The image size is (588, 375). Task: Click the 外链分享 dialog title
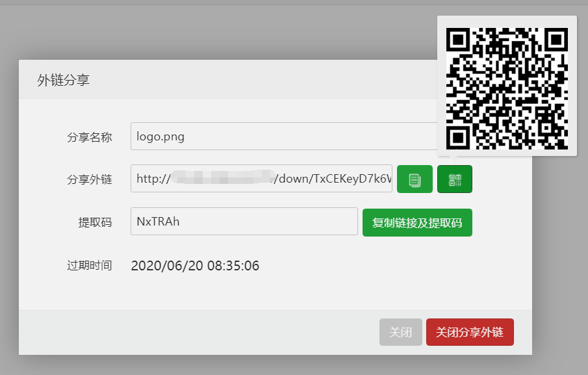(x=64, y=80)
